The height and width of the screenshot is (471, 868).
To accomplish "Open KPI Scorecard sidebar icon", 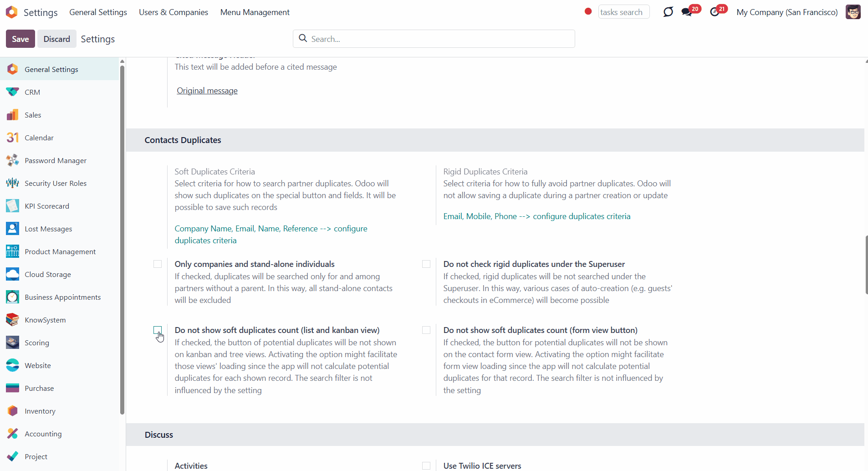I will (13, 206).
